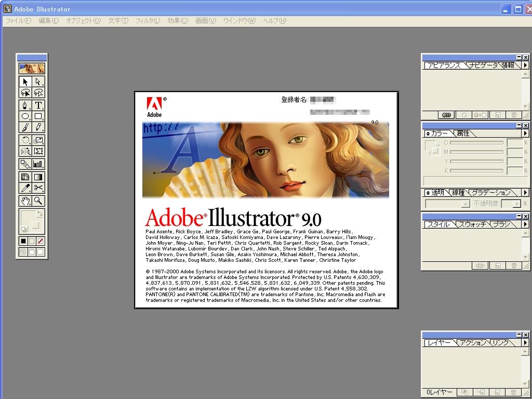Pick the Gradient tool
The width and height of the screenshot is (532, 399).
(38, 177)
